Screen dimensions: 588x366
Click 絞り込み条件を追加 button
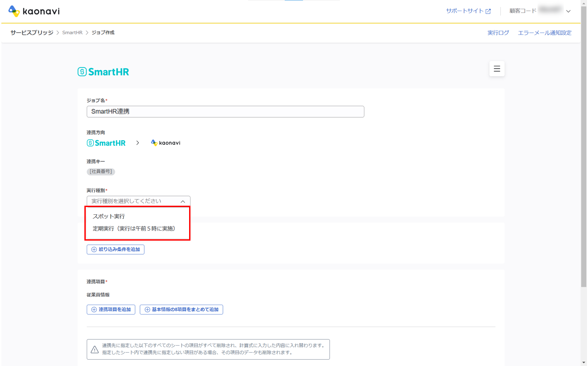[x=116, y=249]
